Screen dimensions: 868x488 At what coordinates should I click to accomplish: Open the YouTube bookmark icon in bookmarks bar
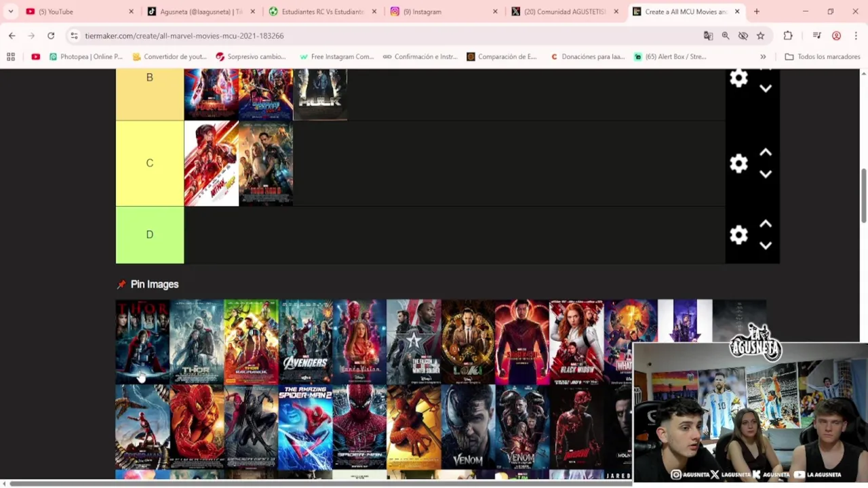pyautogui.click(x=35, y=57)
